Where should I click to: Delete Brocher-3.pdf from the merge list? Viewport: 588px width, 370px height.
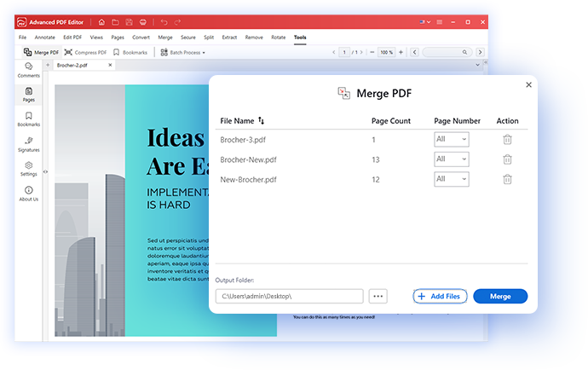click(507, 140)
